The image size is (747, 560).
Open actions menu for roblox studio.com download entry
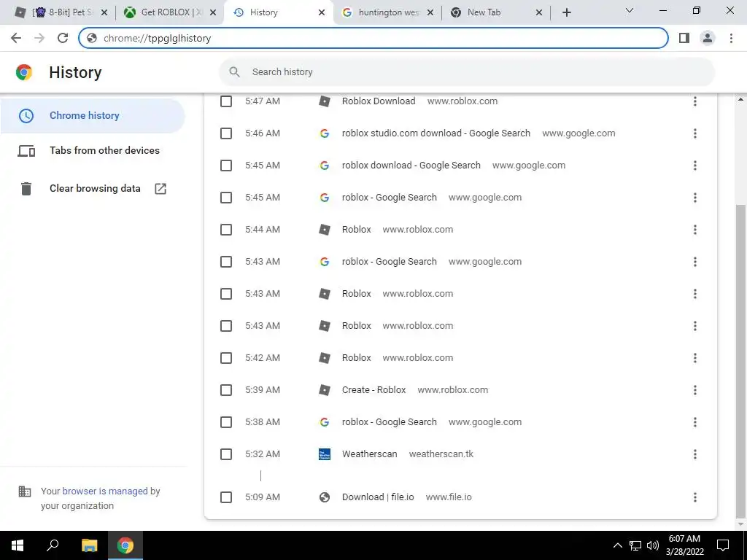(x=695, y=133)
